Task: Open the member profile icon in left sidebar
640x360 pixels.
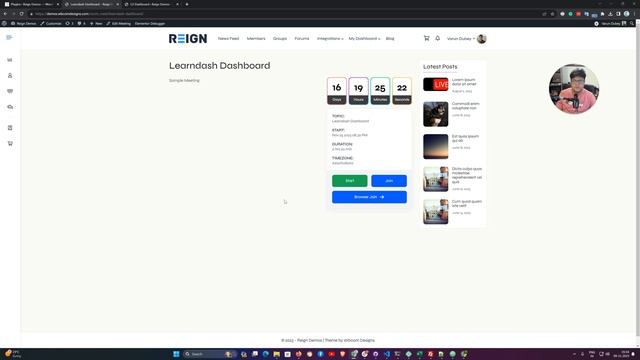Action: (10, 76)
